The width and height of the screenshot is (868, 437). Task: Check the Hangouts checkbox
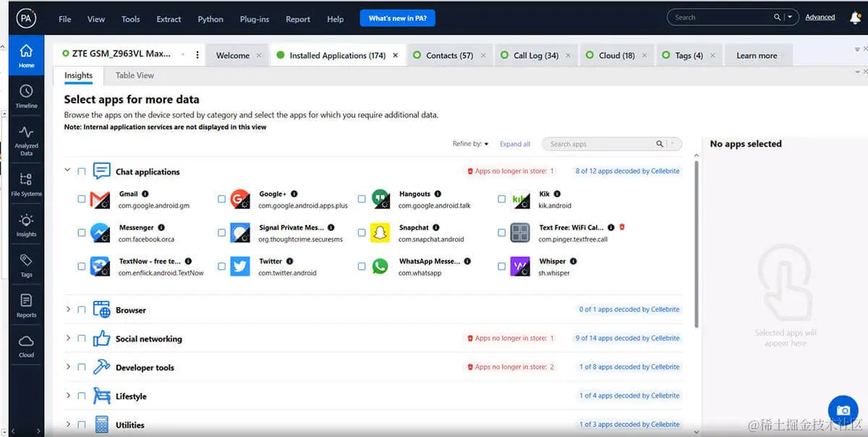(362, 199)
